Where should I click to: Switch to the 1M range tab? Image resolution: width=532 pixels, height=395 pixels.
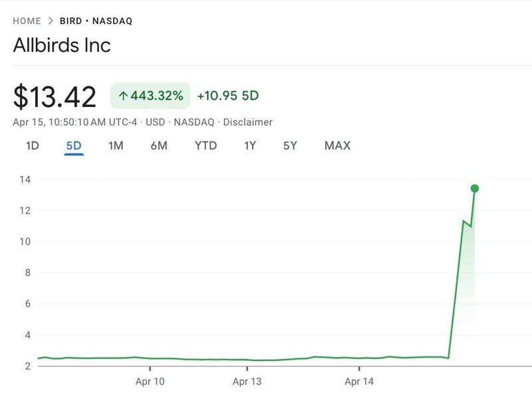coord(116,146)
